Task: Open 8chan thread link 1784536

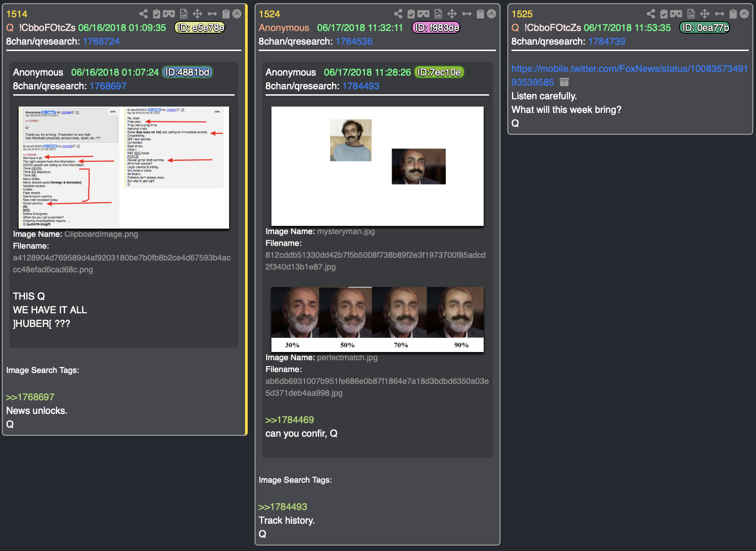Action: point(354,41)
